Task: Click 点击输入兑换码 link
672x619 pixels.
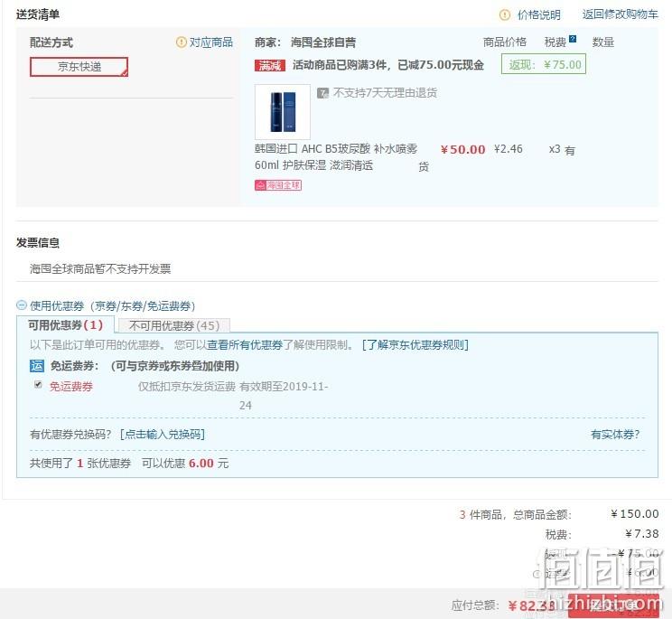Action: (163, 435)
